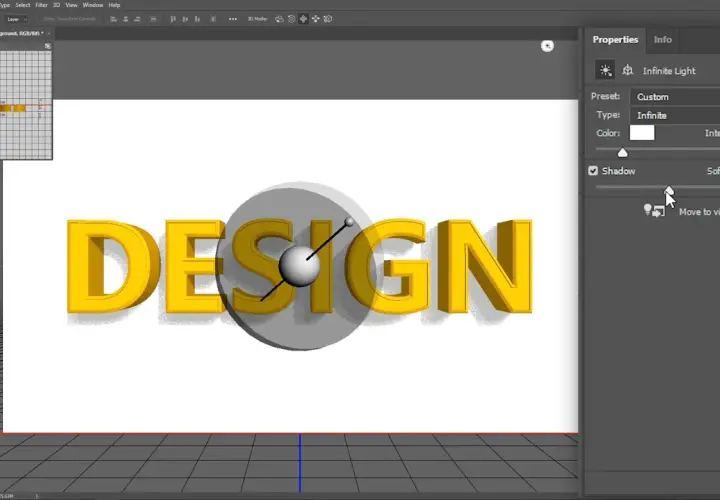This screenshot has height=500, width=720.
Task: Select the 3D slide mode icon
Action: (315, 19)
